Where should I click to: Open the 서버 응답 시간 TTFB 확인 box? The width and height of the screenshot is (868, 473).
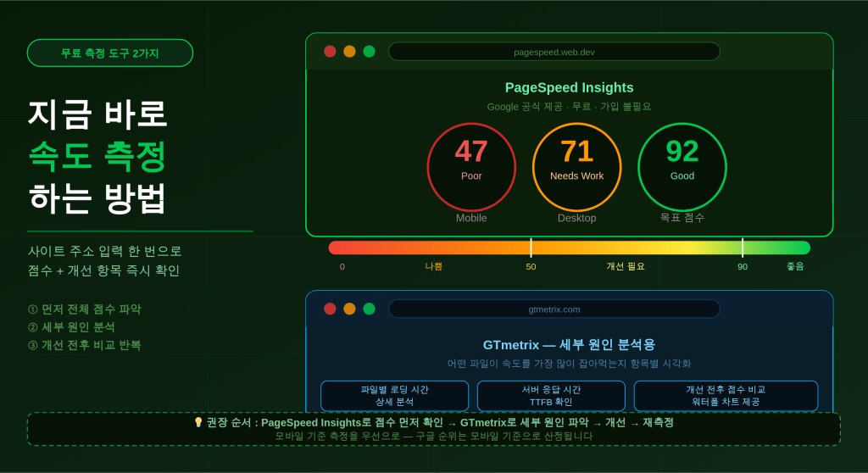pos(551,396)
